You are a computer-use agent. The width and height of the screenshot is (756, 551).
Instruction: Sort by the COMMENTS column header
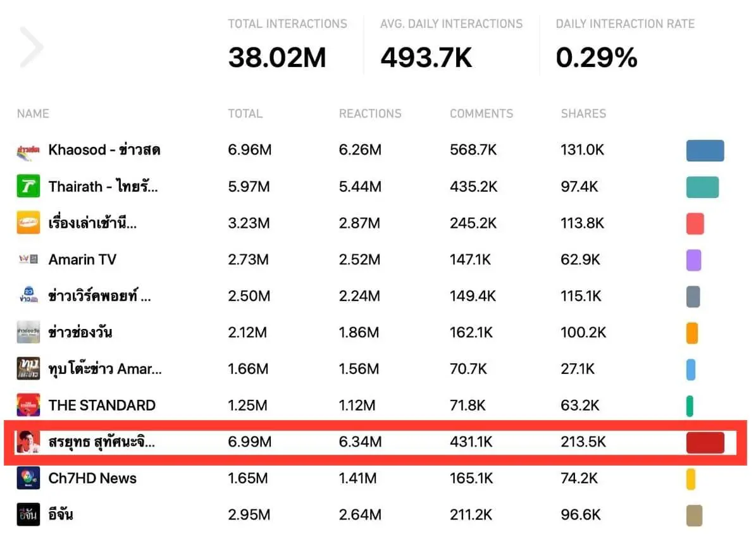pyautogui.click(x=481, y=114)
